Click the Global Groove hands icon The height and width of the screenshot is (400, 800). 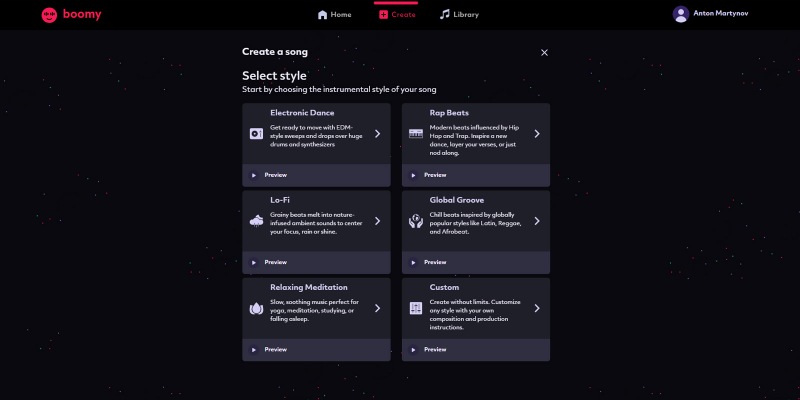click(x=416, y=221)
